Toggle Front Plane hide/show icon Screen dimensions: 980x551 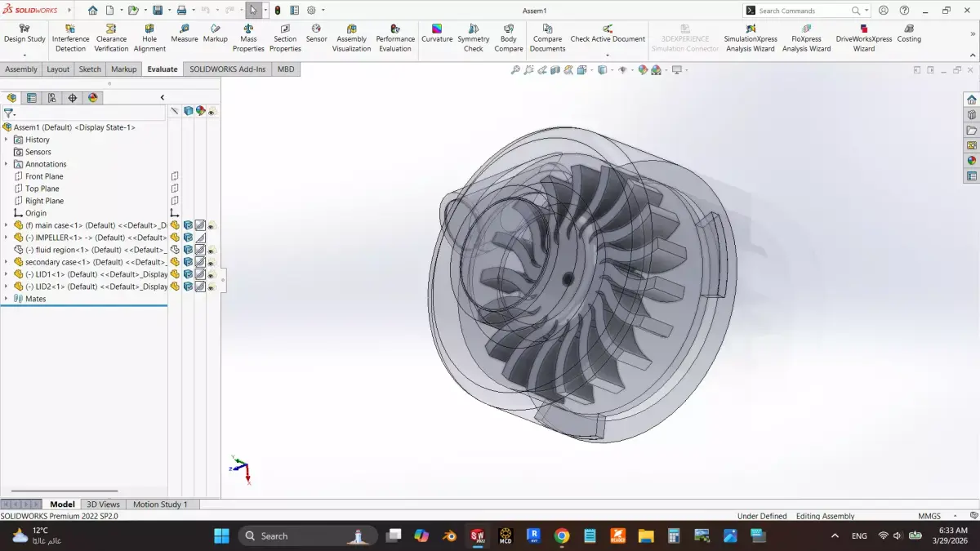pos(175,176)
